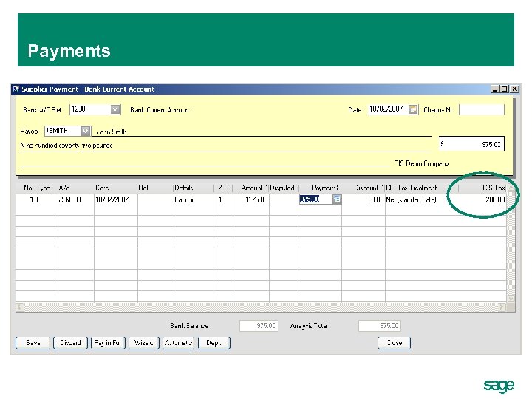Click the Save button
The height and width of the screenshot is (399, 532).
[x=33, y=343]
